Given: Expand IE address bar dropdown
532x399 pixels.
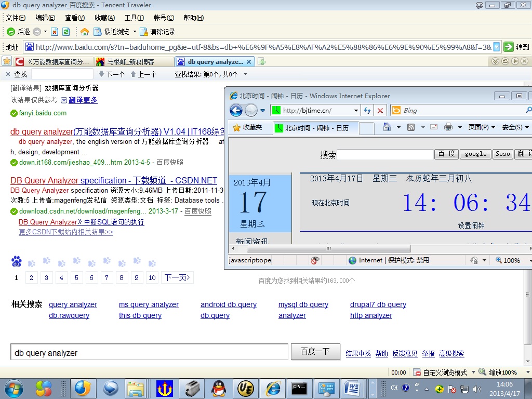Looking at the screenshot, I should point(356,111).
